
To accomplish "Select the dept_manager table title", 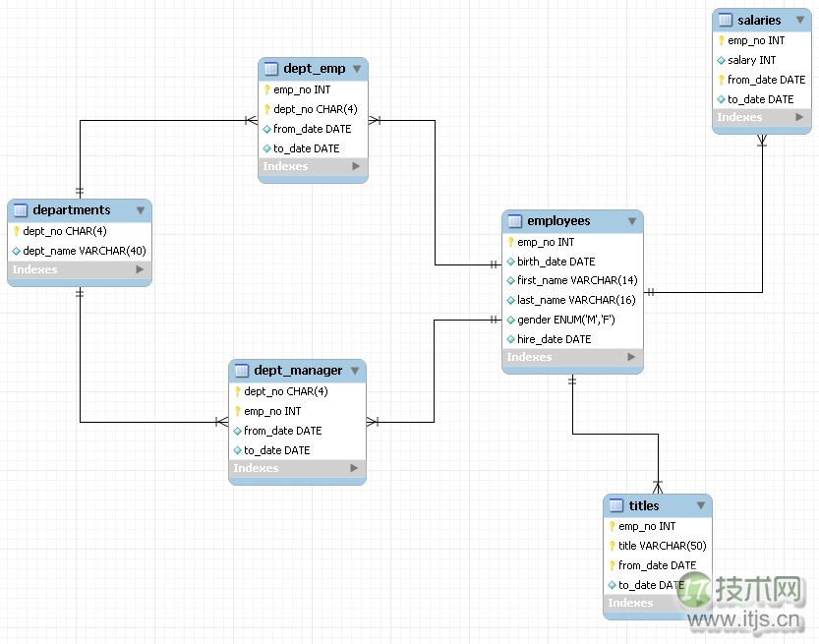I will [298, 371].
